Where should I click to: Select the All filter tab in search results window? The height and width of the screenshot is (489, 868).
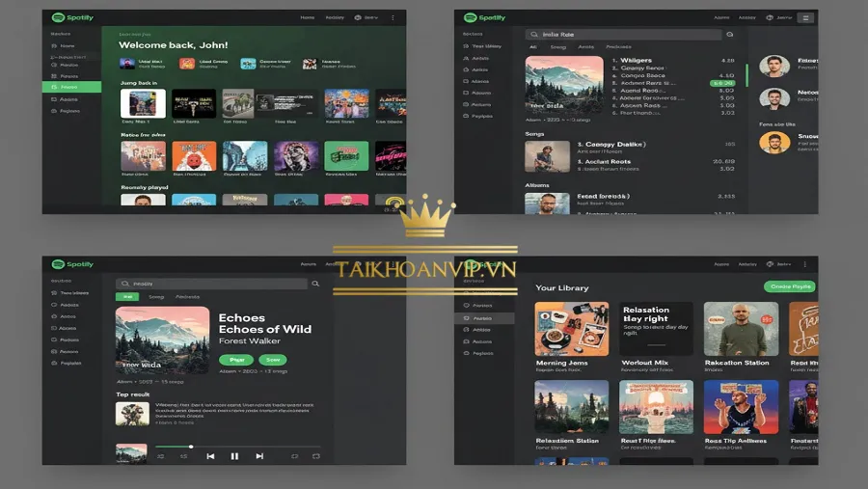532,47
